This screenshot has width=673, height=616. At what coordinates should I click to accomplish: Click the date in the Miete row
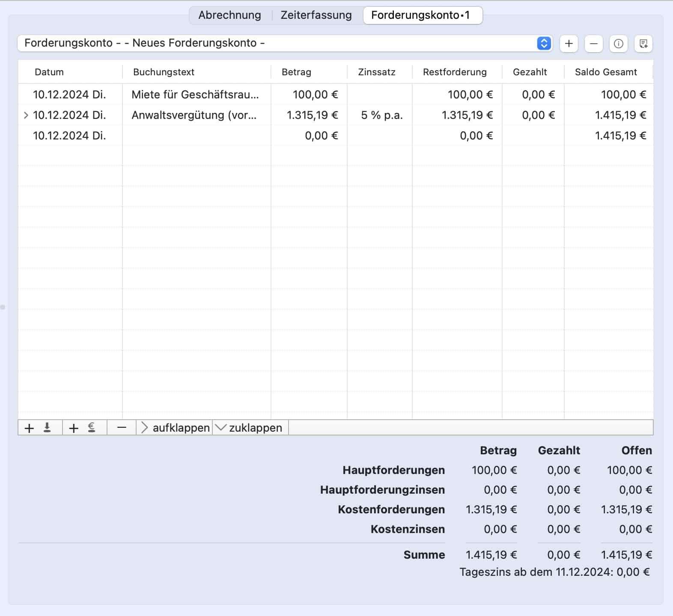pos(69,95)
